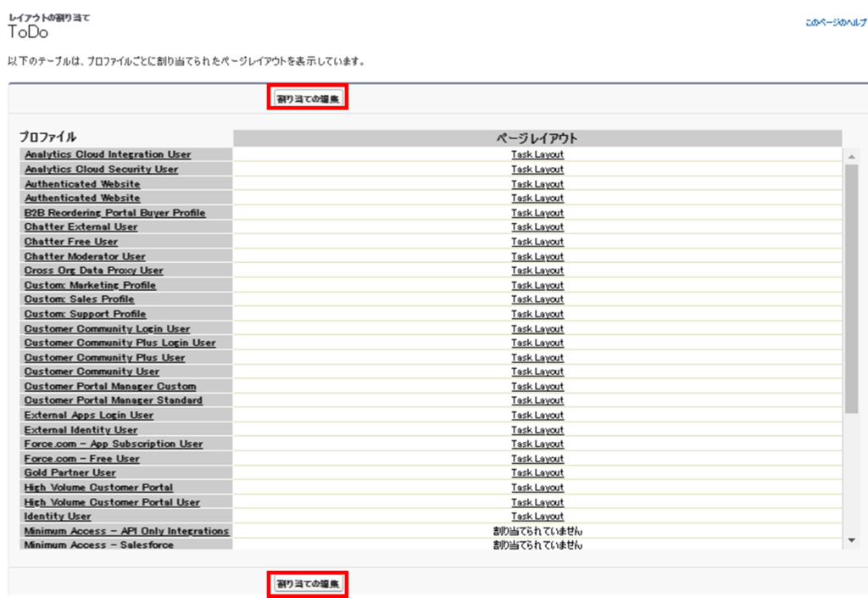The image size is (868, 598).
Task: Click the vertical scrollbar thumb of the table
Action: pos(851,289)
